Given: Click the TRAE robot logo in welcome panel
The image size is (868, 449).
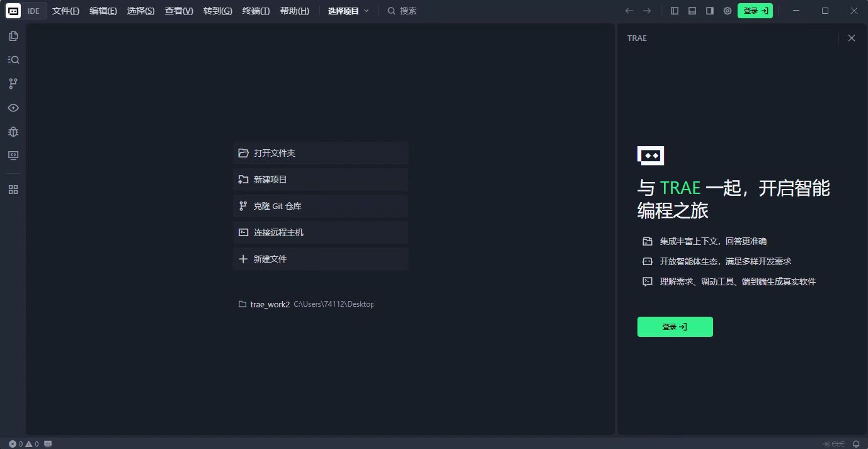Looking at the screenshot, I should 651,156.
